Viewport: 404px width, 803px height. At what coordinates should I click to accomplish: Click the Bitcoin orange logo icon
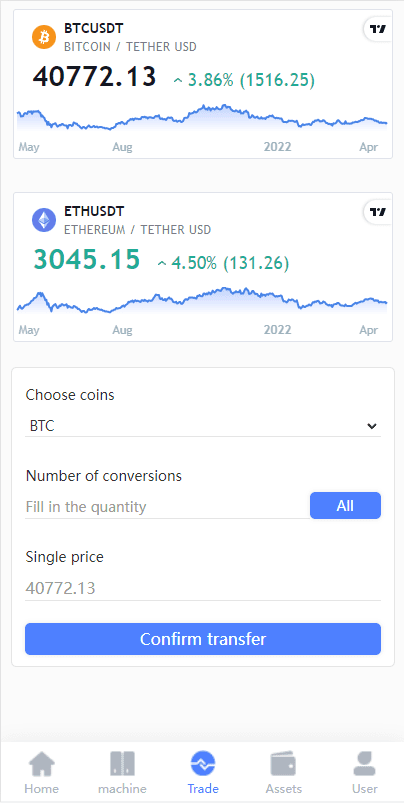tap(44, 37)
